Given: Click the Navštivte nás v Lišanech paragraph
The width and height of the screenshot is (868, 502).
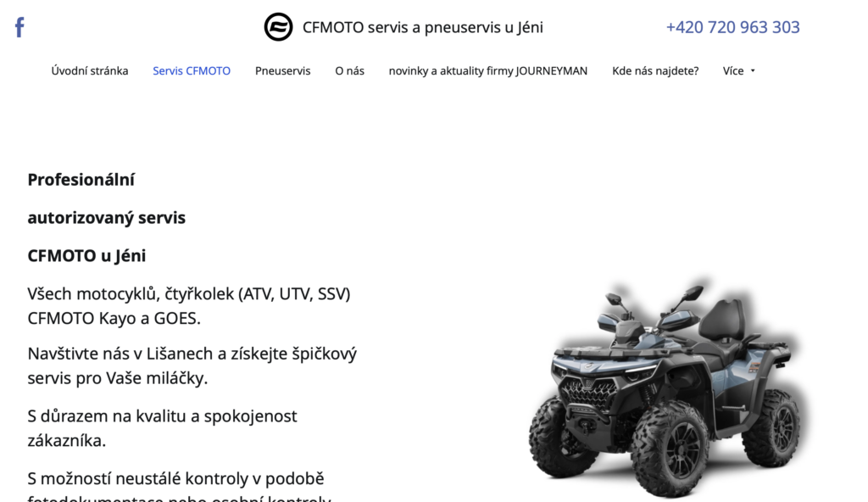Looking at the screenshot, I should [192, 365].
